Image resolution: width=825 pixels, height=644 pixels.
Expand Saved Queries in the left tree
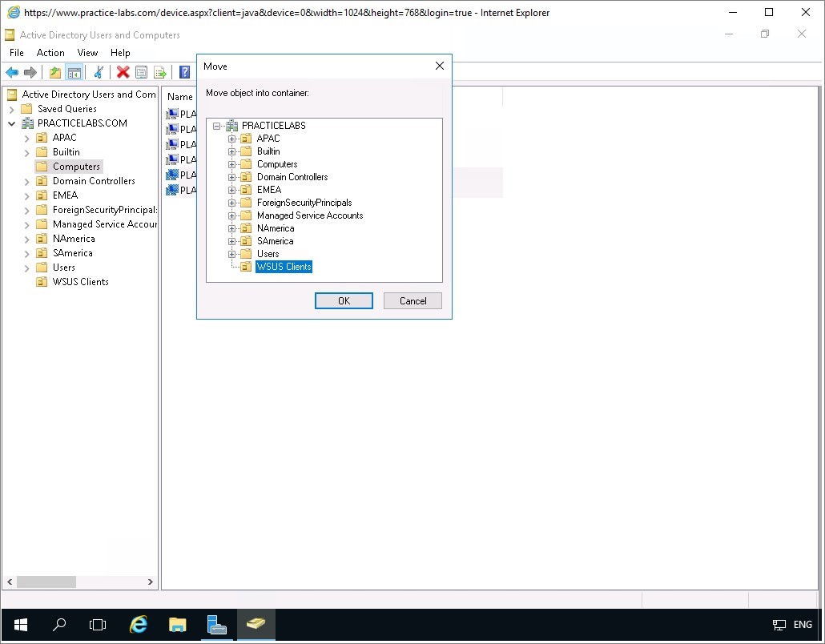[x=12, y=109]
